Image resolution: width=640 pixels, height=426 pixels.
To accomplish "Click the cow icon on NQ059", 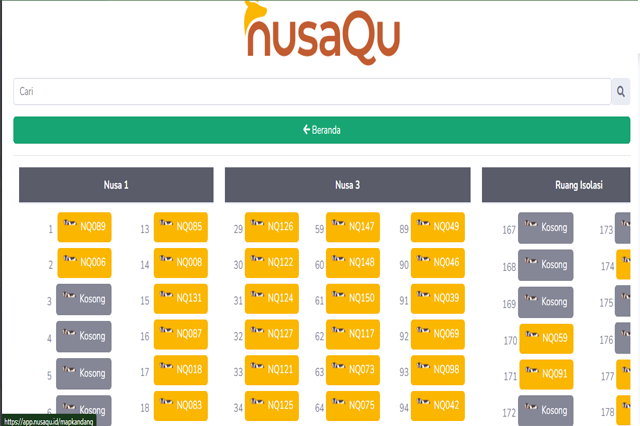I will pos(532,335).
